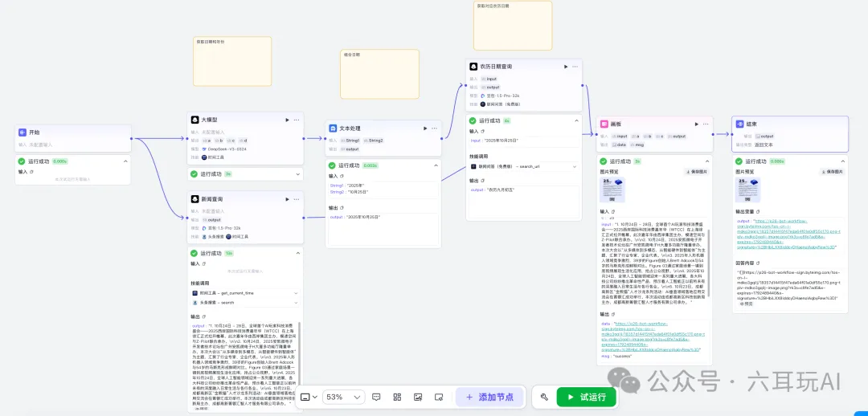Collapse the 结束 node run result panel
The height and width of the screenshot is (416, 868).
[843, 161]
